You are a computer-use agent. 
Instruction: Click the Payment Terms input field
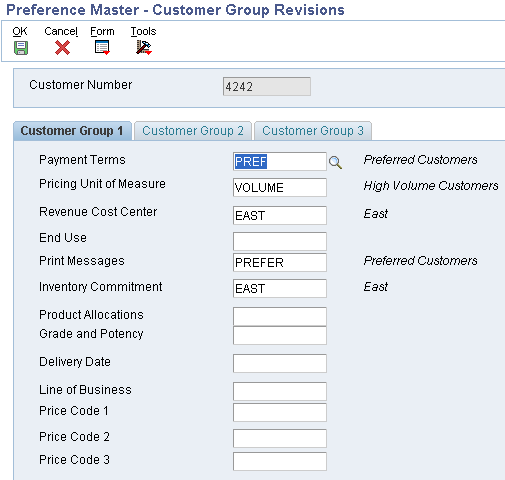pyautogui.click(x=280, y=162)
